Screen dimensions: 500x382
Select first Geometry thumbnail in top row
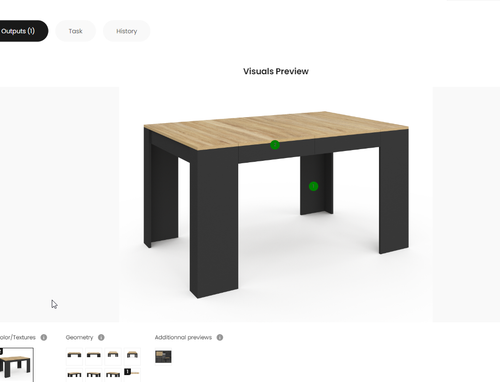(74, 356)
